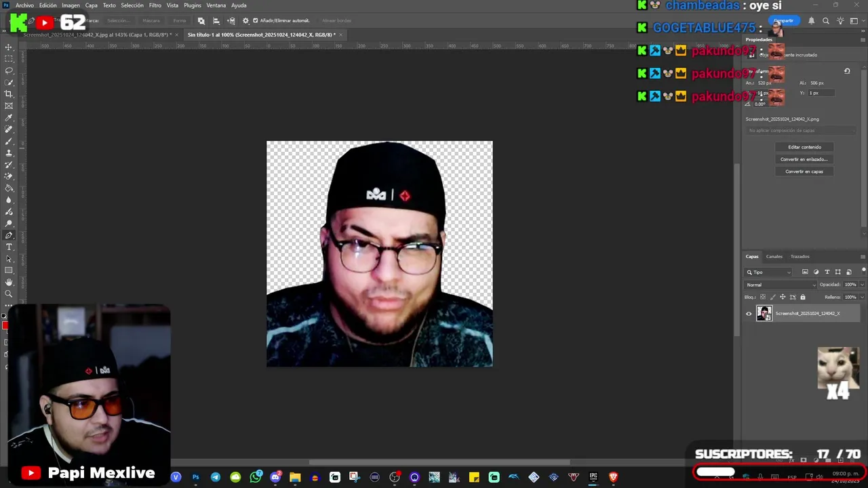Toggle the Añadir/Eliminar automát. checkbox
Viewport: 868px width, 488px height.
256,20
